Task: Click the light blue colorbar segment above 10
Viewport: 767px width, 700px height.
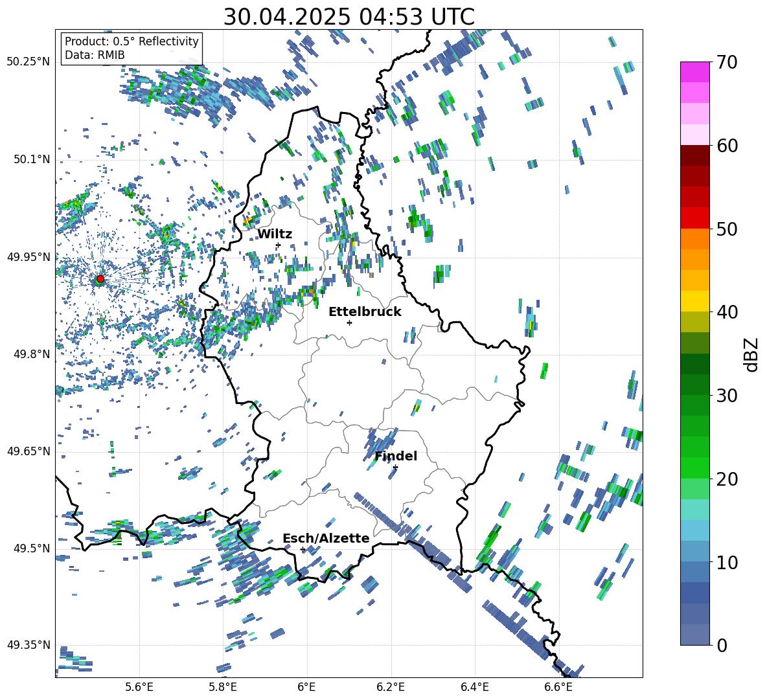Action: coord(694,551)
